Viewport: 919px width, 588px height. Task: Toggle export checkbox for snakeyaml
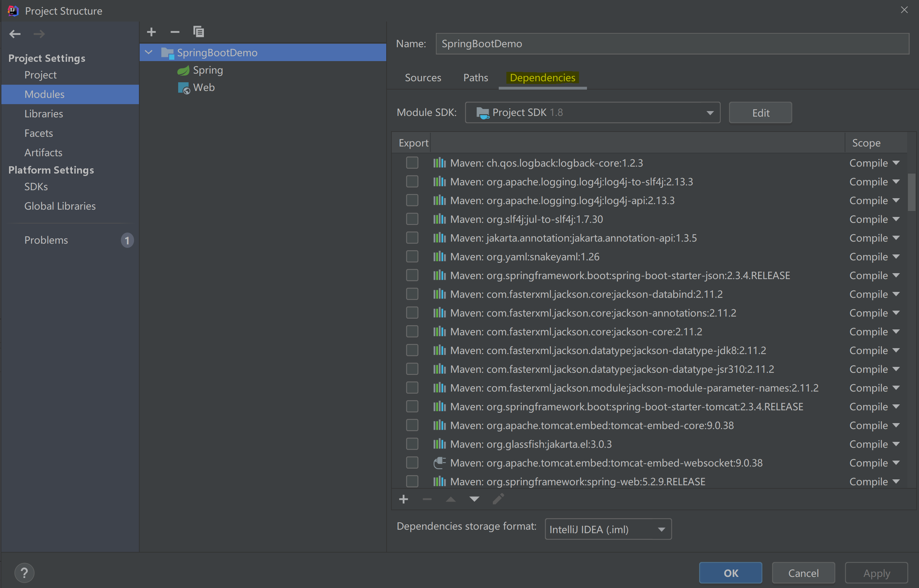pos(412,257)
